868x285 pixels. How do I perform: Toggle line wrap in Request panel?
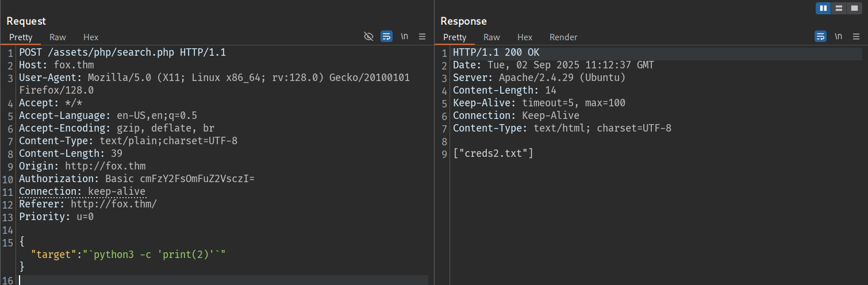[x=386, y=36]
